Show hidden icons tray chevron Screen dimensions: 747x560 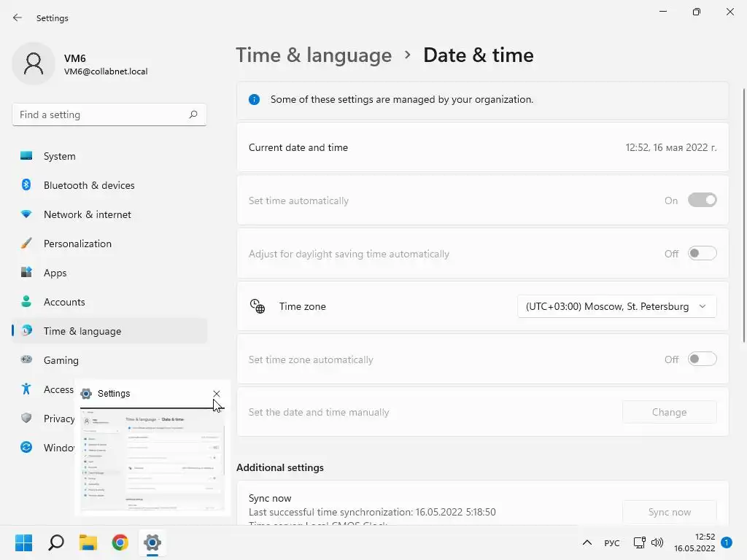[587, 542]
